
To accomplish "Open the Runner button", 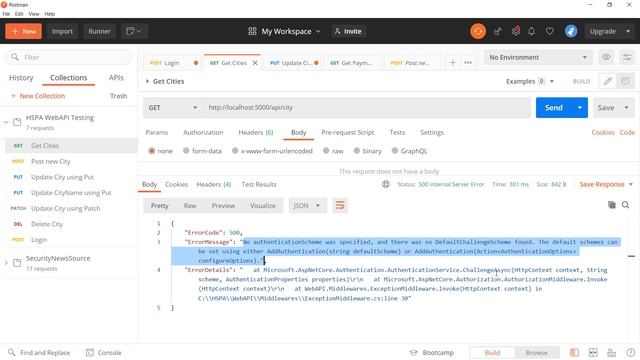I will click(x=99, y=31).
